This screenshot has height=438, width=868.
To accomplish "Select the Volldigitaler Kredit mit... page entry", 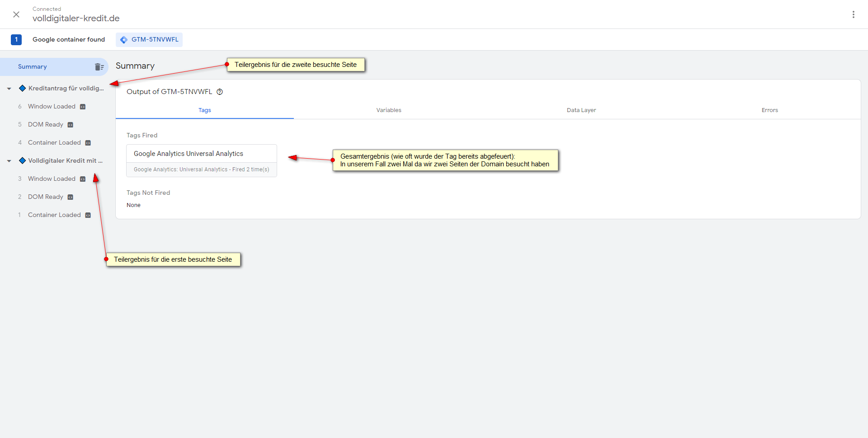I will tap(65, 160).
